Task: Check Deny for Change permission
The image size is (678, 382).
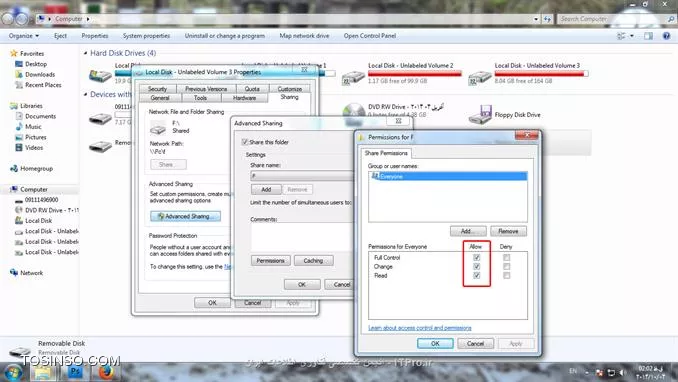Action: (506, 266)
